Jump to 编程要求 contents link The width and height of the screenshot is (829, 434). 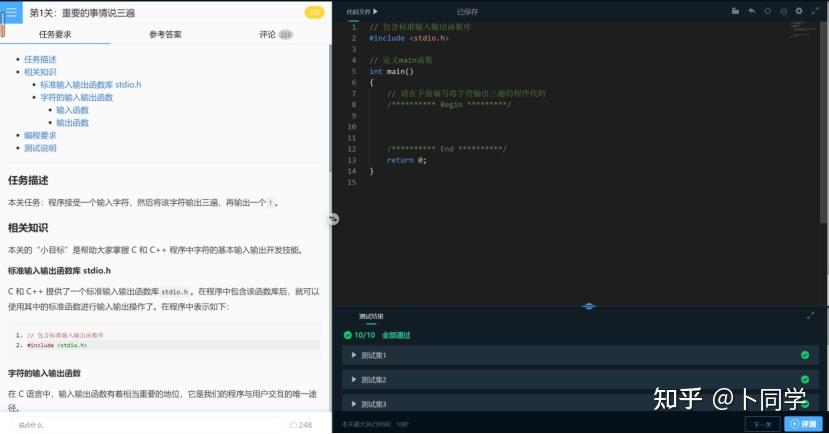pos(40,135)
